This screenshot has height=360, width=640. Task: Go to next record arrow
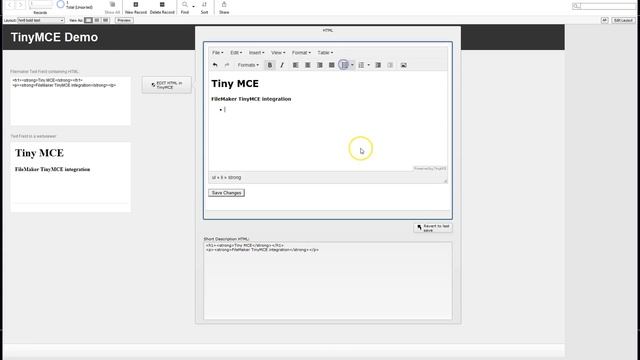(x=20, y=5)
